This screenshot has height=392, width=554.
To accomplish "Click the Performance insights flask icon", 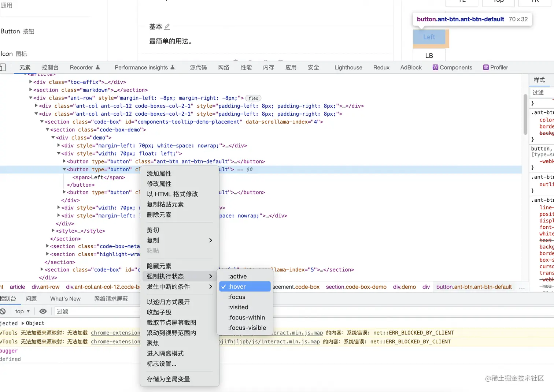I will (x=173, y=67).
